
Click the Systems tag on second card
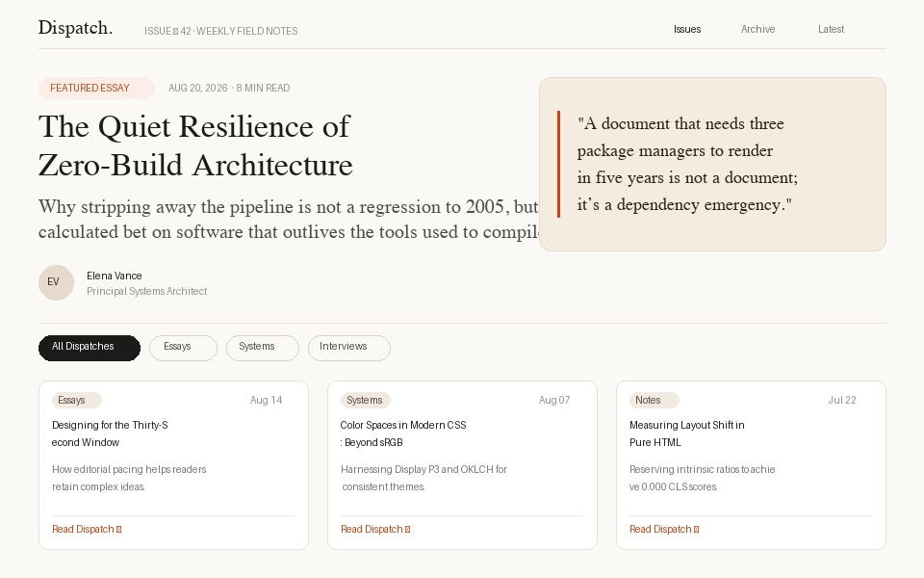[366, 400]
